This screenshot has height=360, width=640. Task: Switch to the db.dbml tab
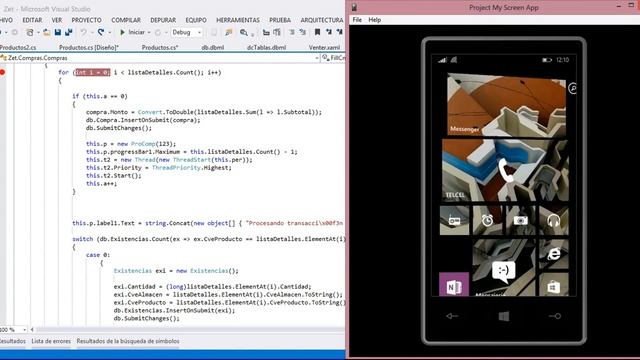213,47
